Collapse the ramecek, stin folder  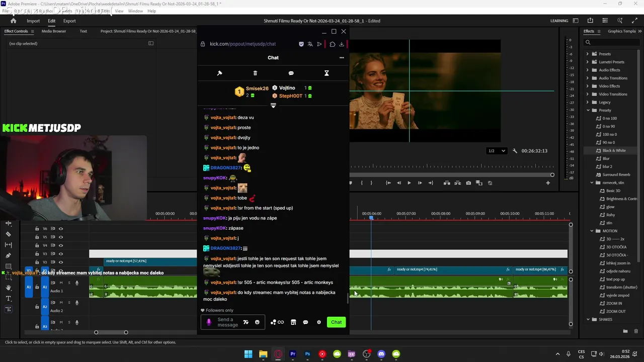(592, 183)
